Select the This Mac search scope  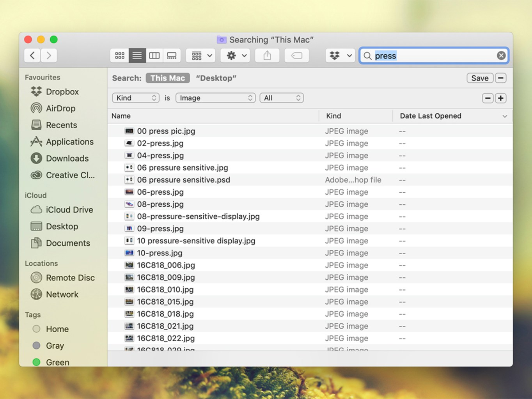coord(167,78)
